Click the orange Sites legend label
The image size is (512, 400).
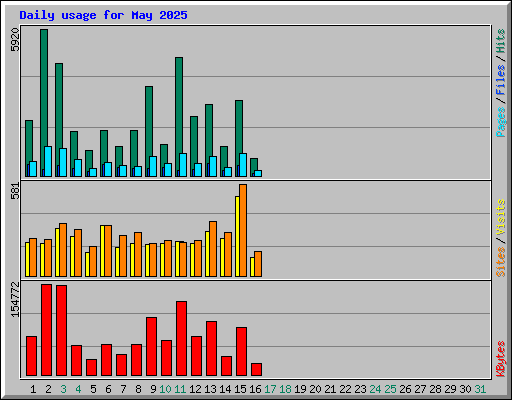tap(501, 262)
